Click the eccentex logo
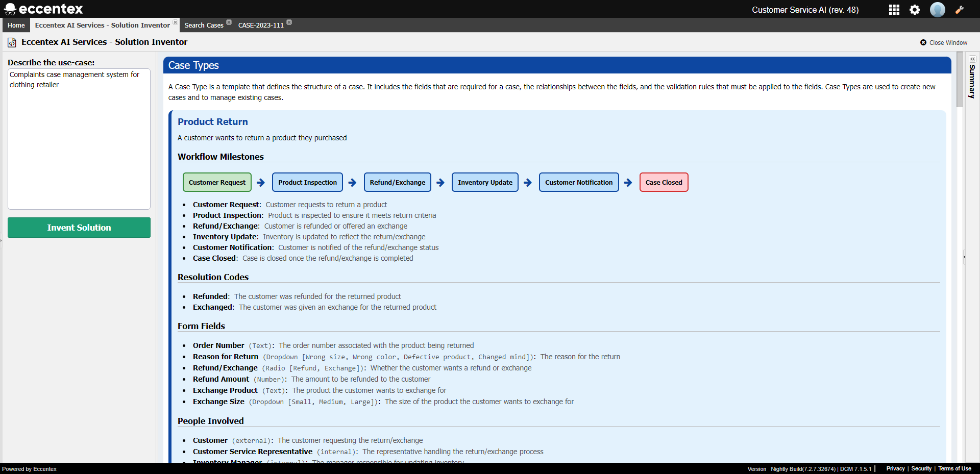 tap(43, 9)
